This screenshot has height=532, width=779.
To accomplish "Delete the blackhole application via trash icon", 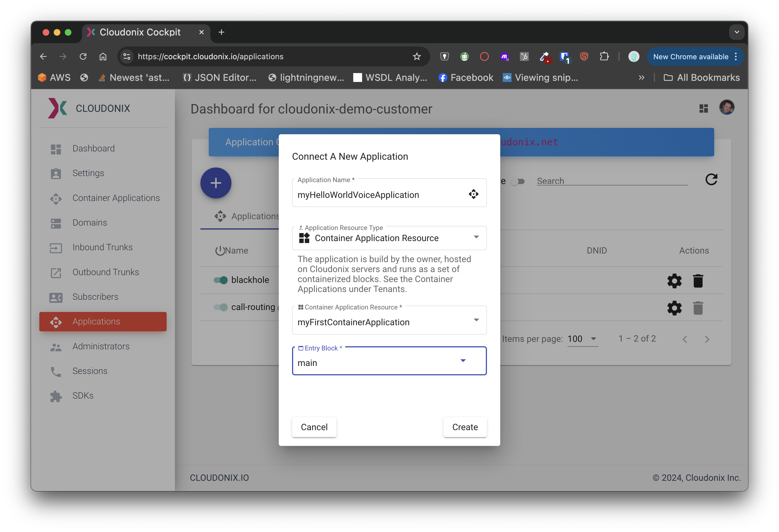I will 698,281.
